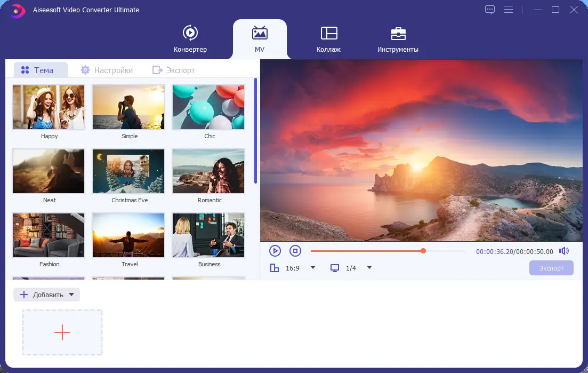
Task: Open the Конвертер tab
Action: pos(190,39)
